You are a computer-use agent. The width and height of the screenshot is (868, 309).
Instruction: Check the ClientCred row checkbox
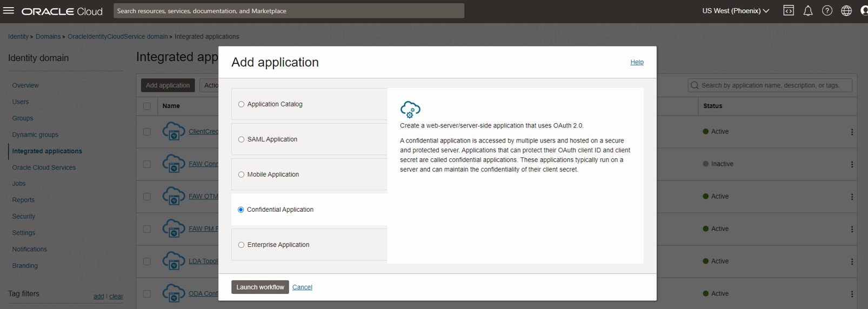pyautogui.click(x=147, y=132)
